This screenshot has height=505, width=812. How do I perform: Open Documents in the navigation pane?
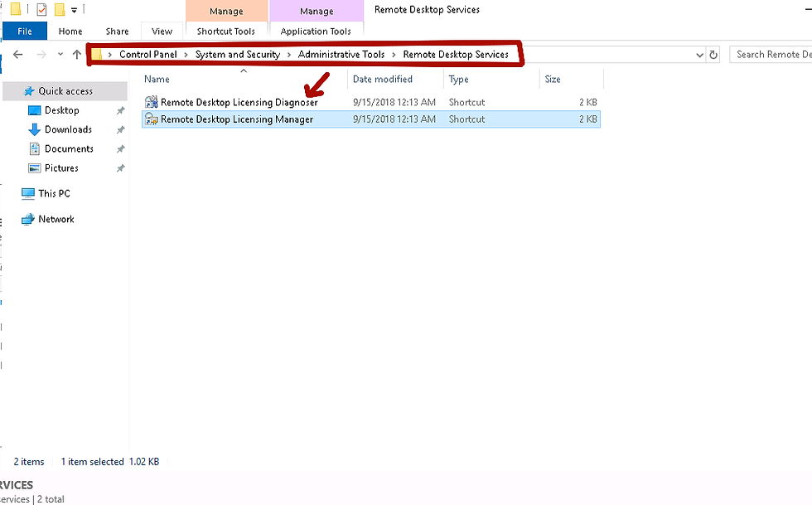(x=69, y=148)
